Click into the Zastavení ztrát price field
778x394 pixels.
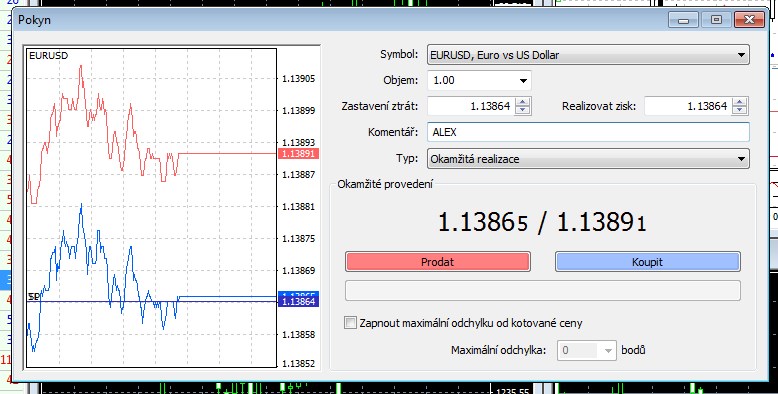pyautogui.click(x=471, y=106)
